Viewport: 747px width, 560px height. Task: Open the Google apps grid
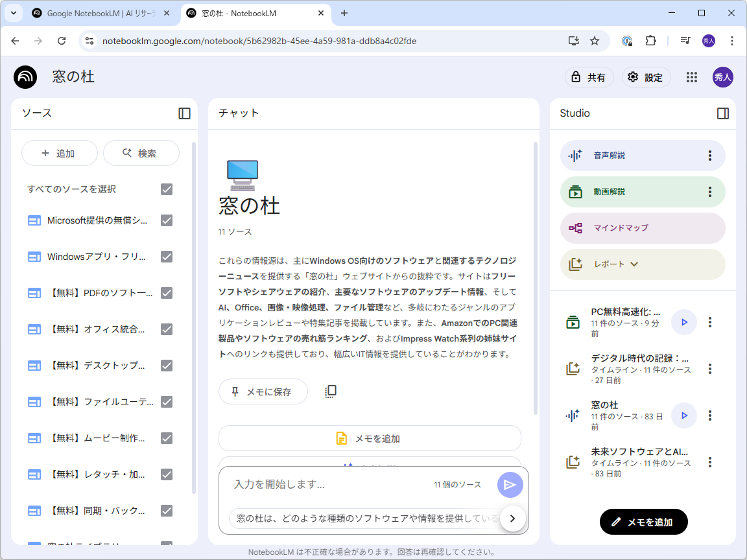(x=691, y=77)
